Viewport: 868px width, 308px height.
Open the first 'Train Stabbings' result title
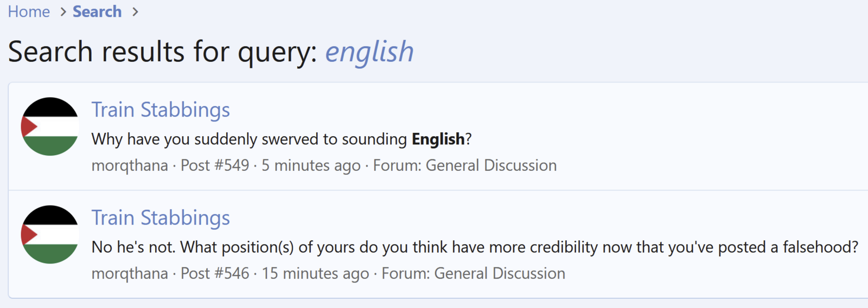click(x=161, y=110)
